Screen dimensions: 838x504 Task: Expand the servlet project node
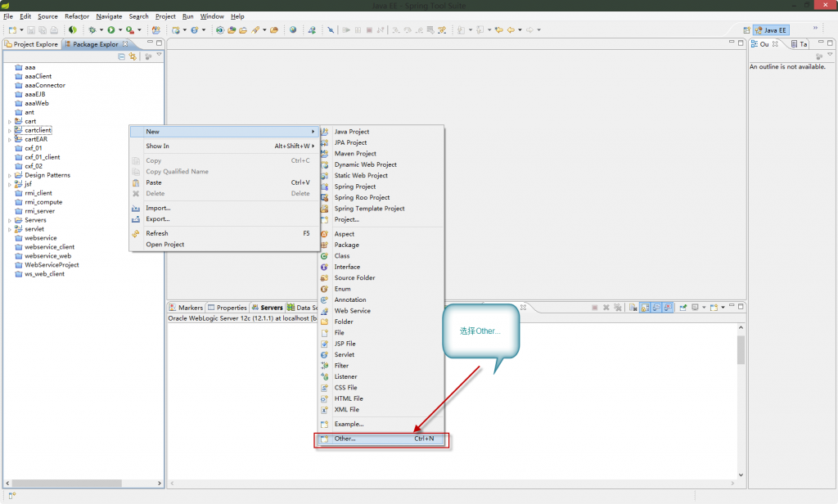10,229
